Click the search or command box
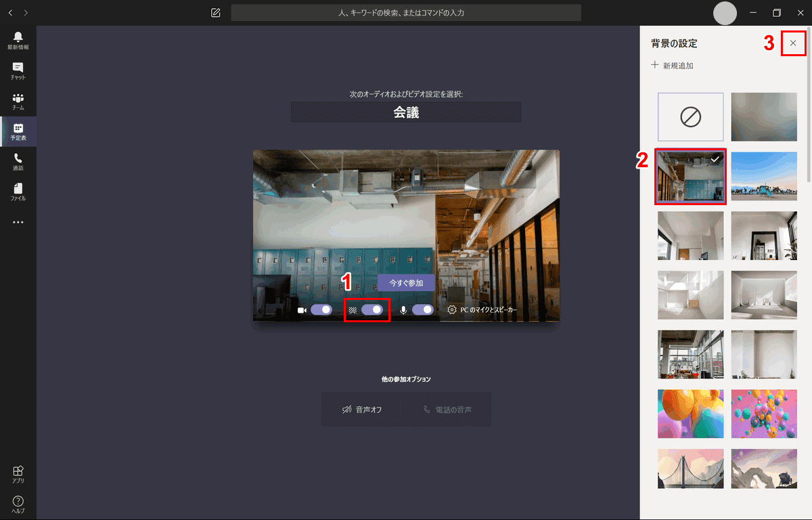 [406, 13]
